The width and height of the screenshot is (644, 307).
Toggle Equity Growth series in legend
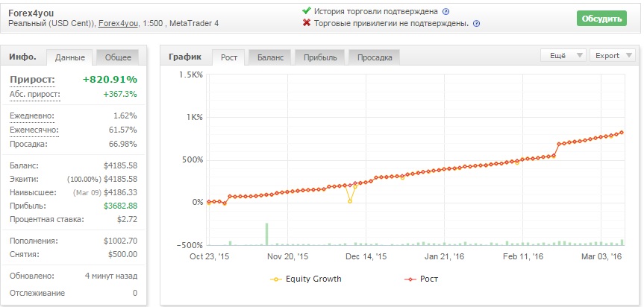click(306, 279)
